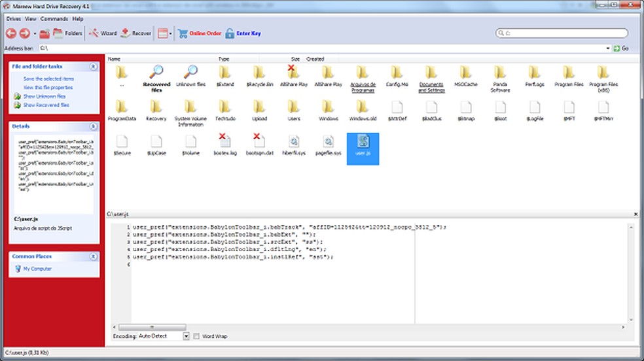Screen dimensions: 644x361
Task: Open the Encoding Auto Detect dropdown
Action: coord(186,336)
